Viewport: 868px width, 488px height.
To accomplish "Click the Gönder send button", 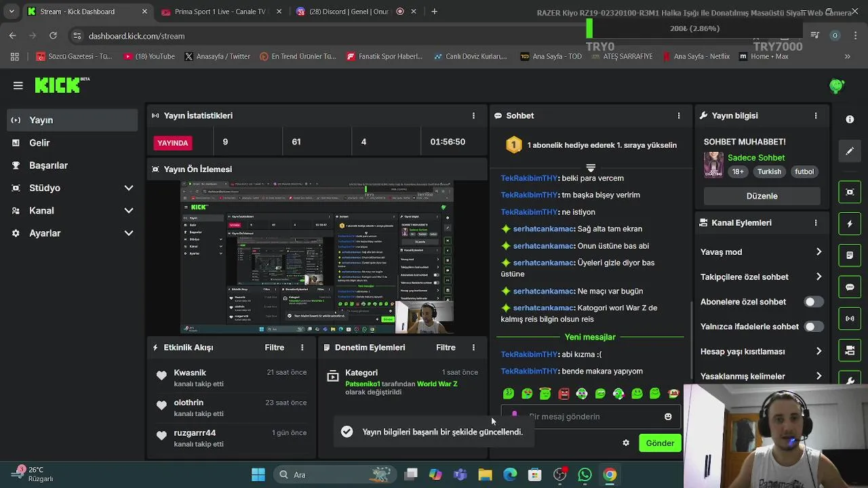I will pyautogui.click(x=660, y=443).
